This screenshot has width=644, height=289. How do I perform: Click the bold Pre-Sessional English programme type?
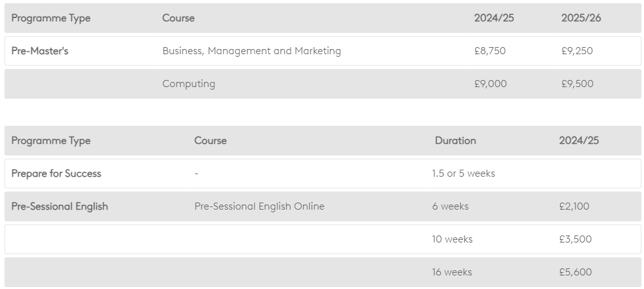click(60, 206)
